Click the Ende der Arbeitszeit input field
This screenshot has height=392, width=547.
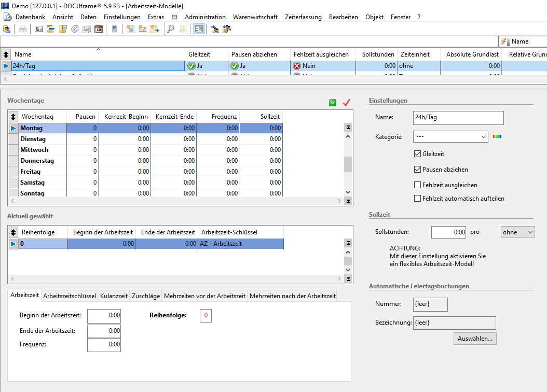tap(104, 331)
